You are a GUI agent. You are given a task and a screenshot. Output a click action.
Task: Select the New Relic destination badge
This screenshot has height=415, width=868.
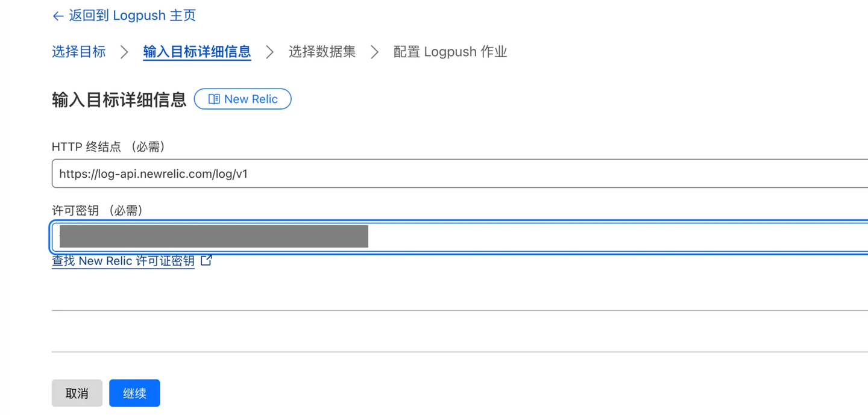[x=242, y=99]
